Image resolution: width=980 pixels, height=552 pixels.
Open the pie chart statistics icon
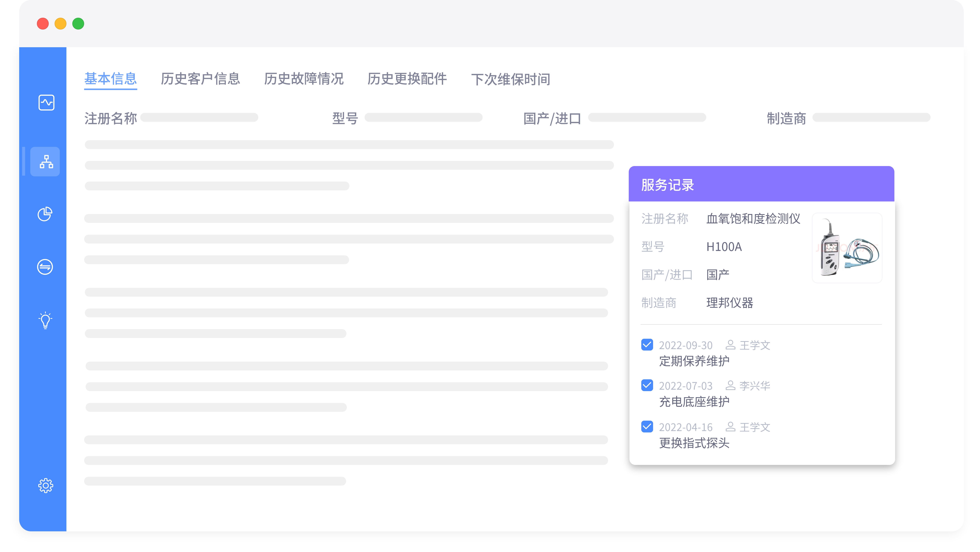(45, 214)
